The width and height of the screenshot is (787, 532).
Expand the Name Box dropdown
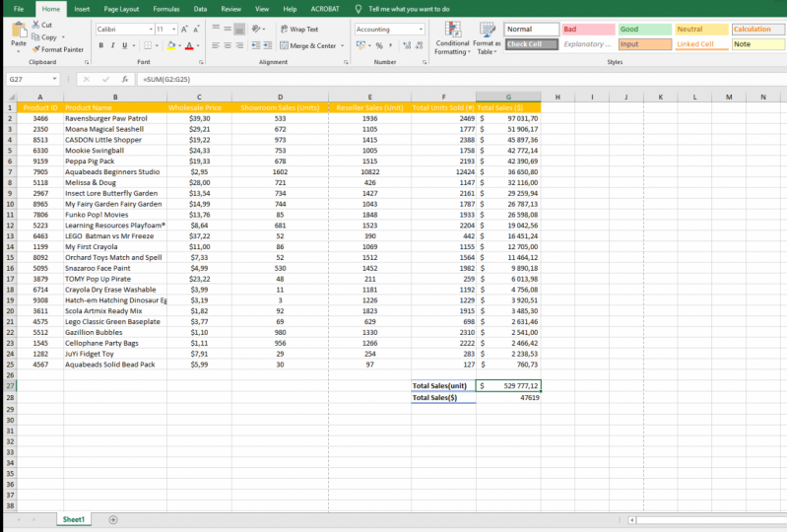pyautogui.click(x=55, y=79)
